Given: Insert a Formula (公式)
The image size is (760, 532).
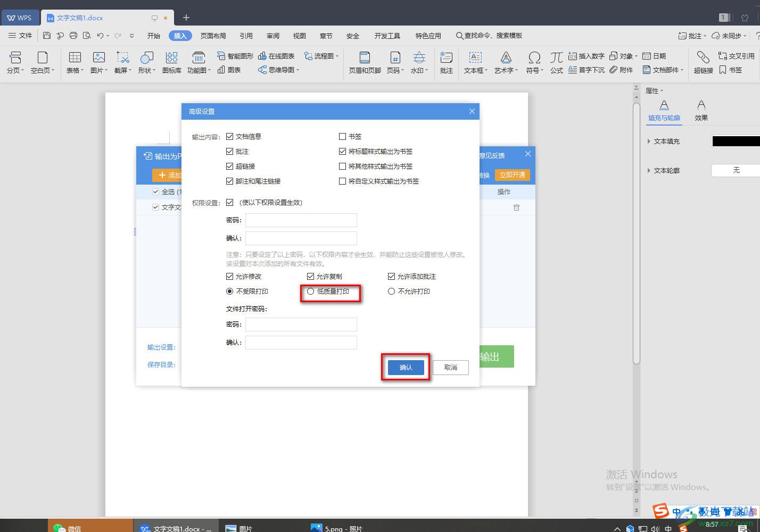Looking at the screenshot, I should tap(557, 62).
